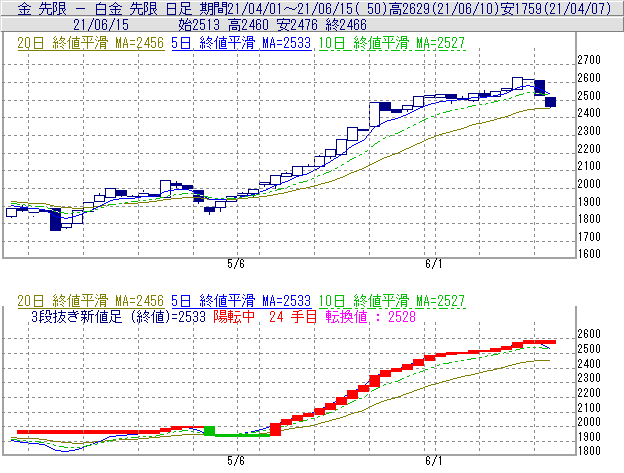Click the '6/1' date label under three-line-break chart
This screenshot has width=624, height=473.
434,461
